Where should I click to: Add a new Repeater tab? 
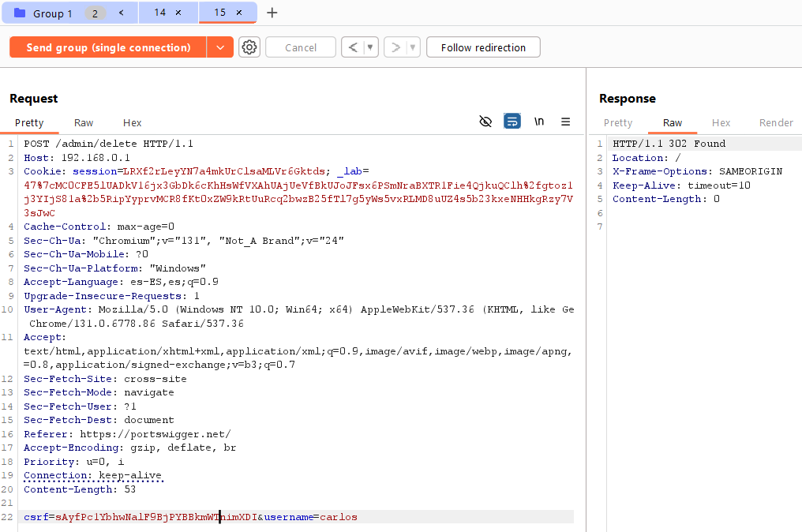pyautogui.click(x=272, y=13)
